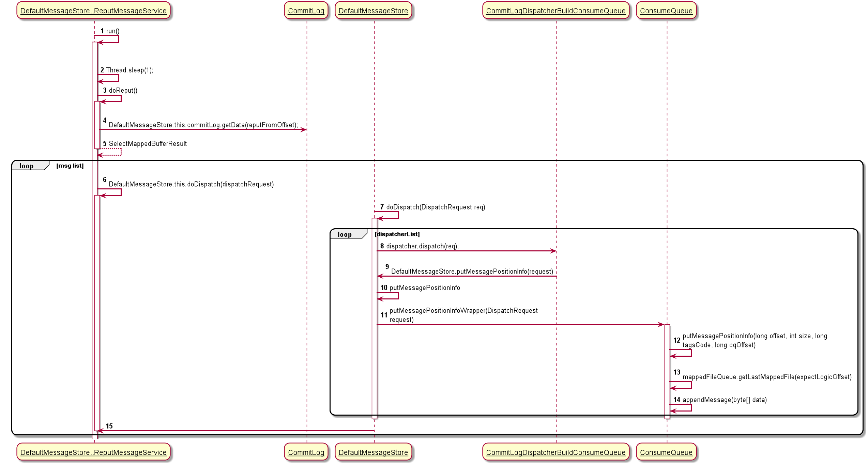Click the top CommitLog participant box
The width and height of the screenshot is (868, 465).
point(306,11)
